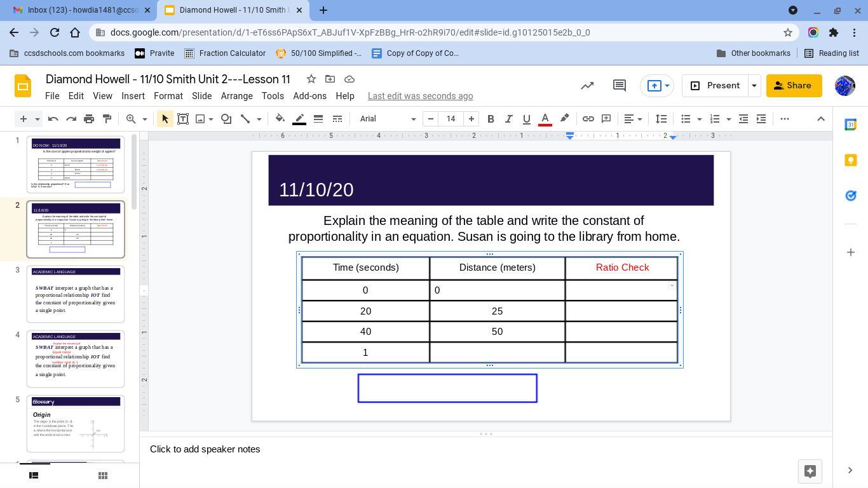Expand the new slide layout dropdown
This screenshot has height=488, width=868.
click(37, 119)
